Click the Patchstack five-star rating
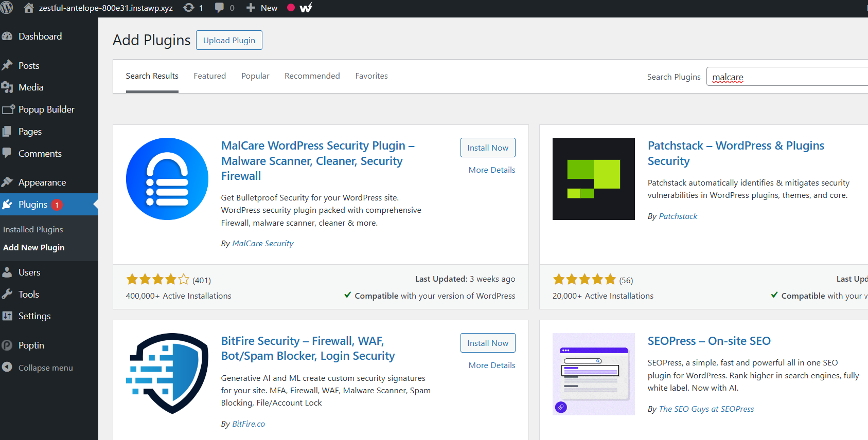This screenshot has height=440, width=868. point(584,280)
